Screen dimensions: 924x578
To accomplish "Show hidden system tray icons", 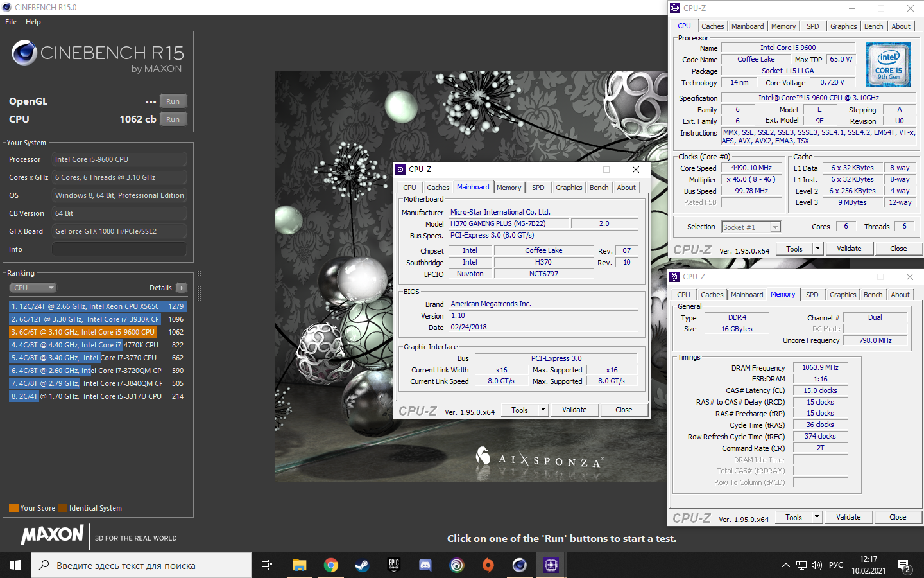I will 785,565.
